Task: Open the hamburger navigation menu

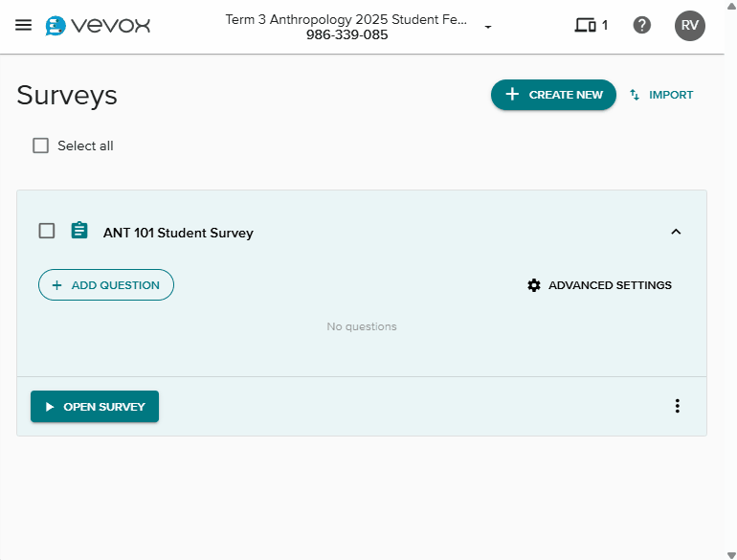Action: pyautogui.click(x=24, y=26)
